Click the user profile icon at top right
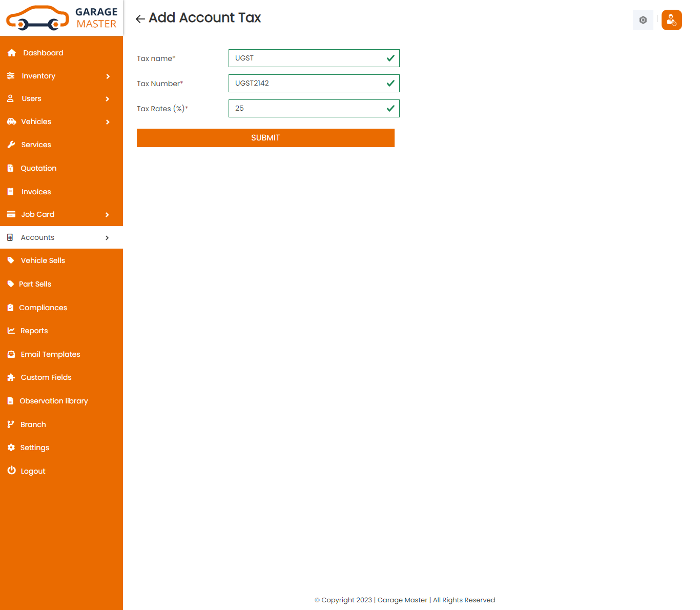 coord(671,20)
